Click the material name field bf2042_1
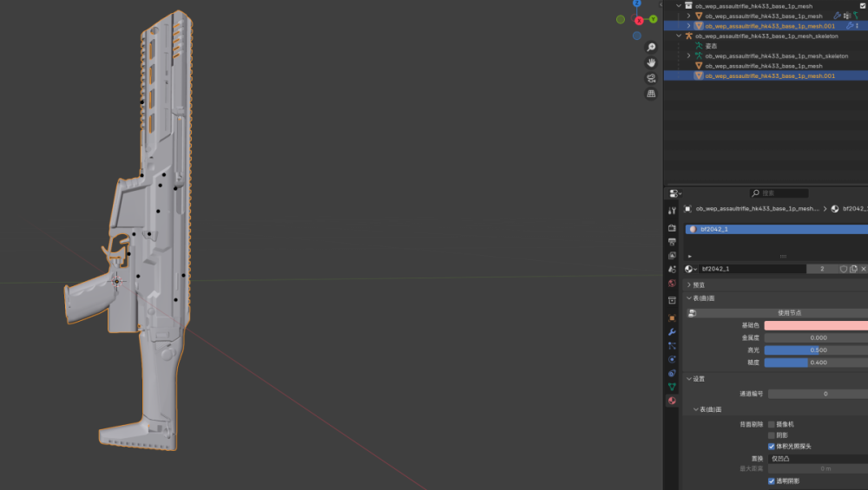The image size is (868, 490). click(753, 269)
